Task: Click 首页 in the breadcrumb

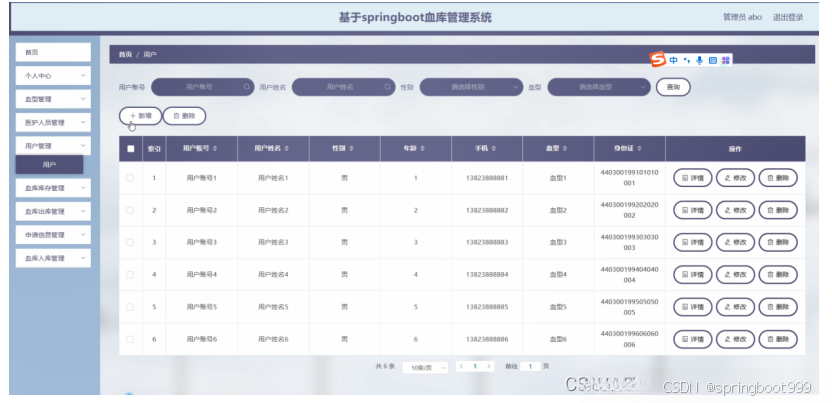Action: pos(125,55)
